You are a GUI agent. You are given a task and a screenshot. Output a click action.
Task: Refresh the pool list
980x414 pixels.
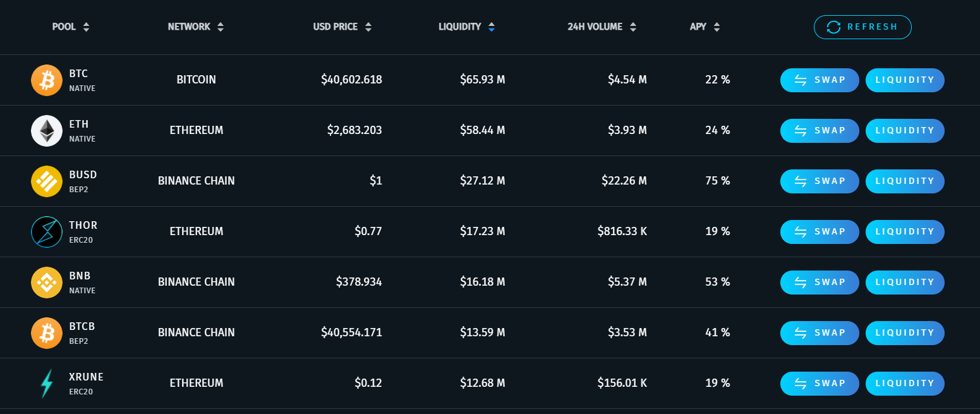click(x=862, y=27)
